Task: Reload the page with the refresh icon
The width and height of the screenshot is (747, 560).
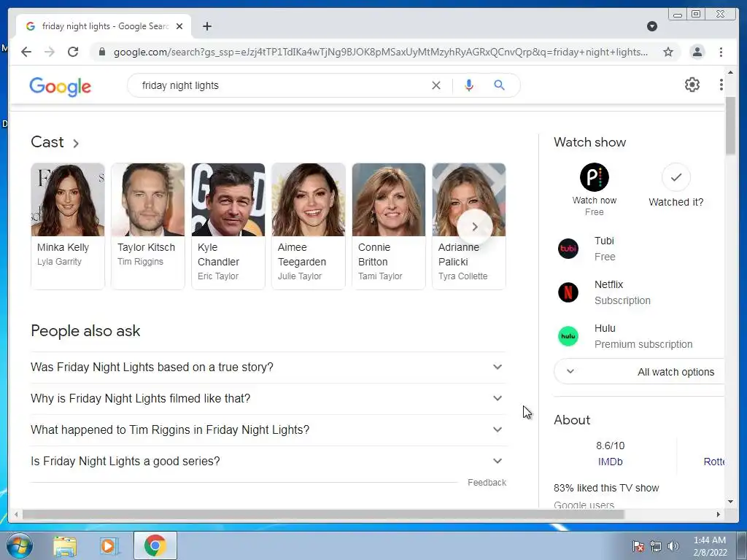Action: point(73,52)
